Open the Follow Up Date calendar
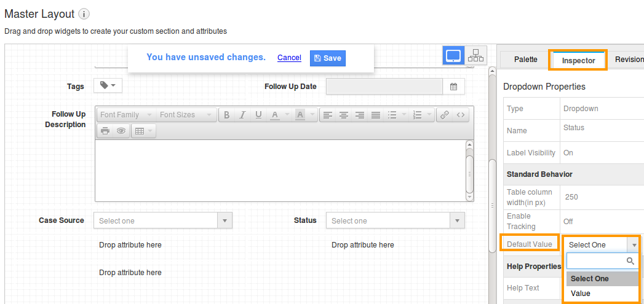644x304 pixels. coord(453,87)
